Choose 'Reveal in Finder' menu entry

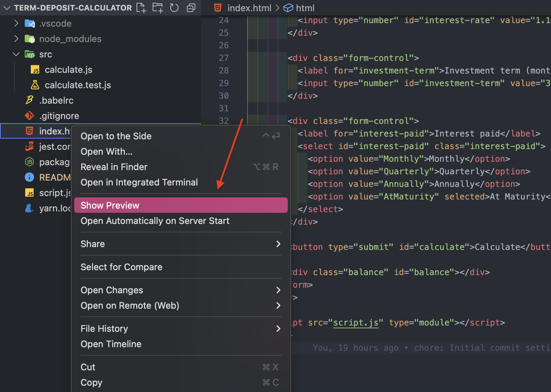[181, 167]
